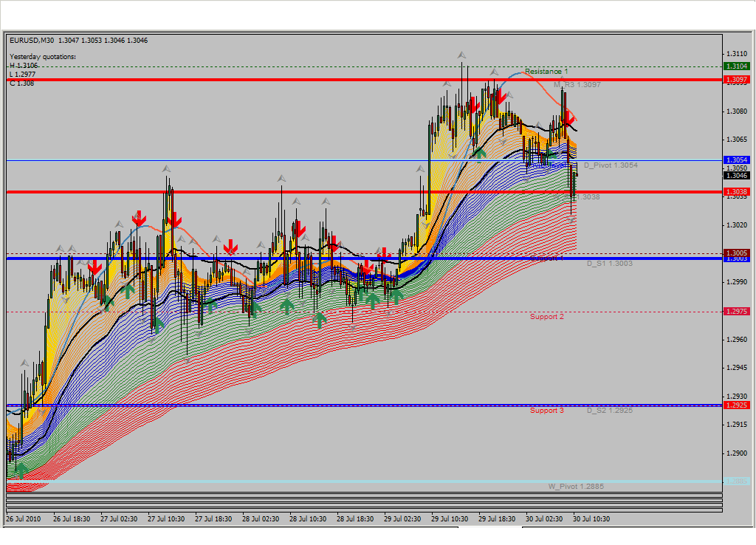Click the 1.2915 price axis value
The image size is (756, 545).
coord(737,425)
